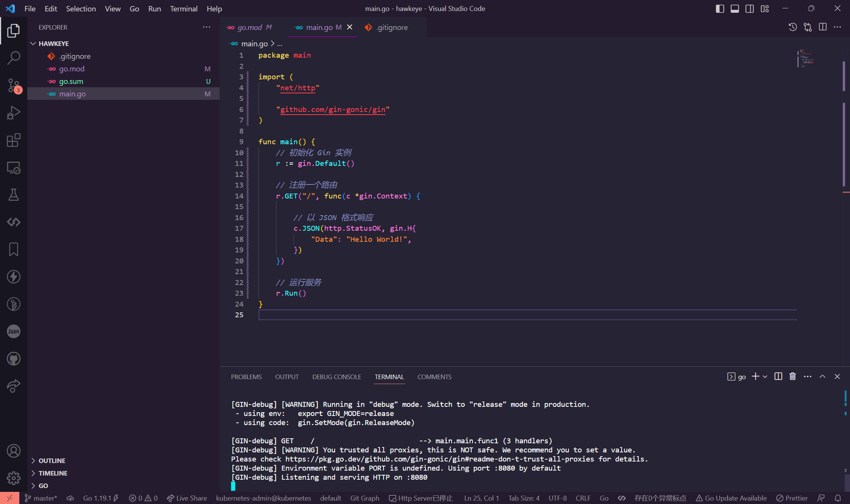Switch to the PROBLEMS panel tab
This screenshot has width=850, height=504.
click(246, 377)
